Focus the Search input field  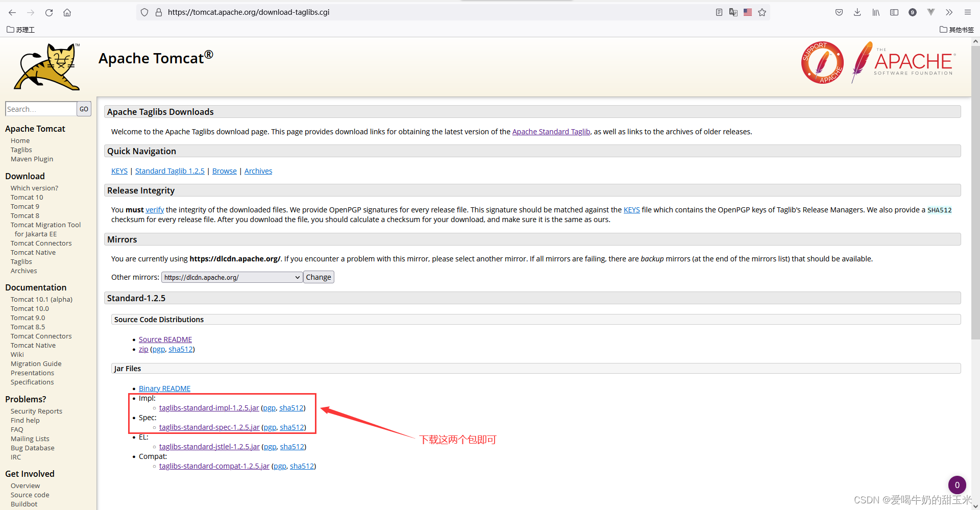[x=41, y=109]
